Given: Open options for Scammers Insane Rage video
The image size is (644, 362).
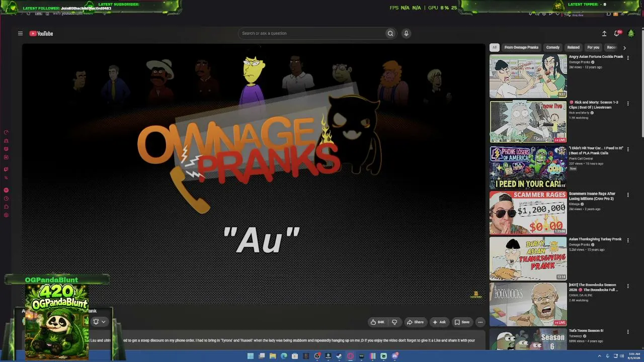Looking at the screenshot, I should pyautogui.click(x=628, y=195).
